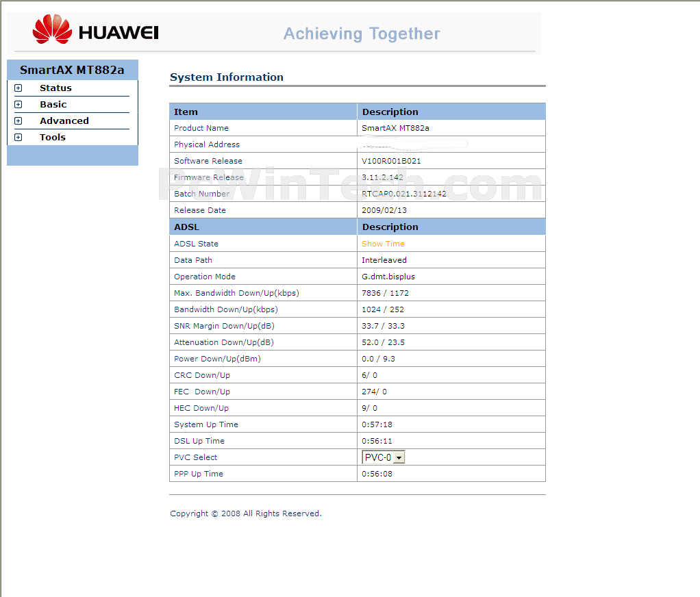Select the Batch Number label

(x=202, y=194)
